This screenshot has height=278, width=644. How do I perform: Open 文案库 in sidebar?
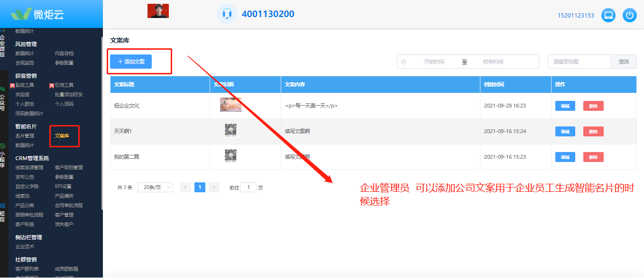point(62,136)
